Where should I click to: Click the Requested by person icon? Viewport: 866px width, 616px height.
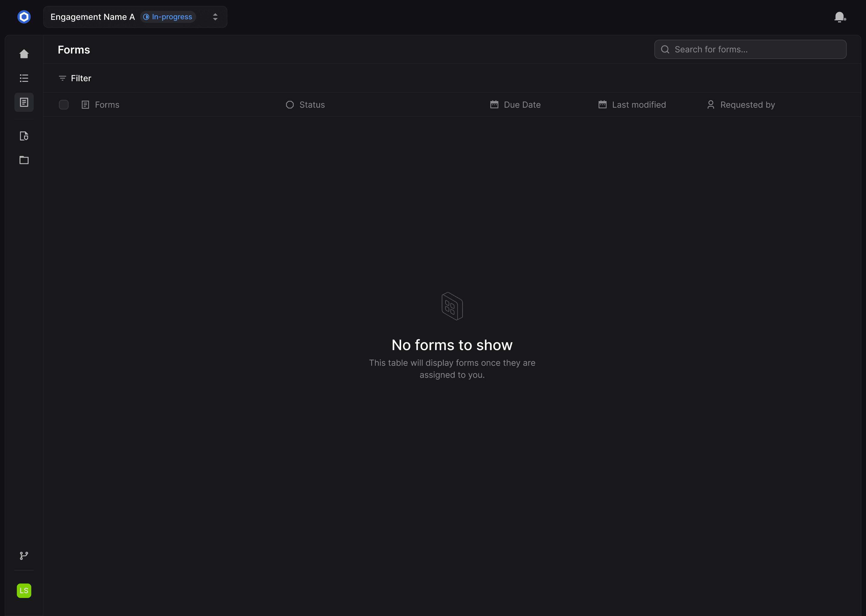[711, 105]
